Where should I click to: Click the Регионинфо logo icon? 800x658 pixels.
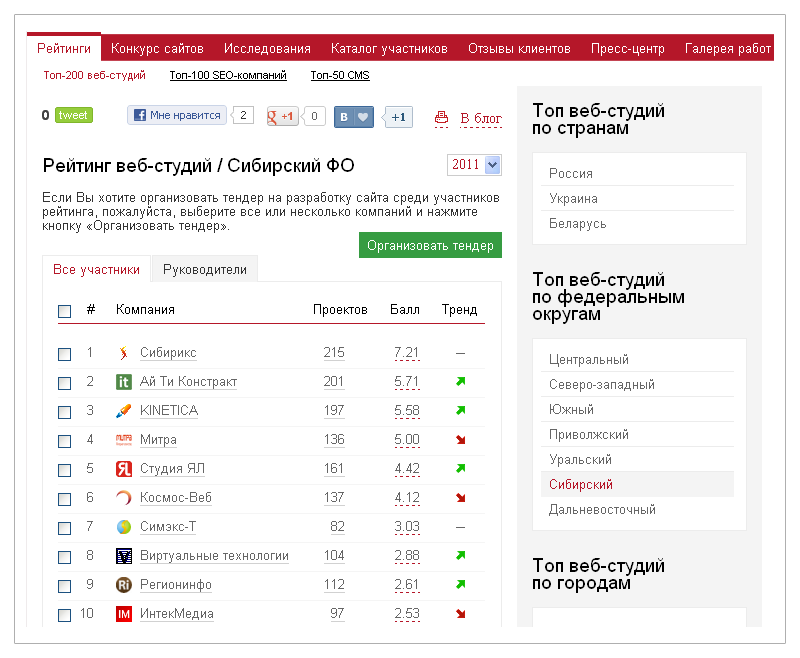coord(123,585)
